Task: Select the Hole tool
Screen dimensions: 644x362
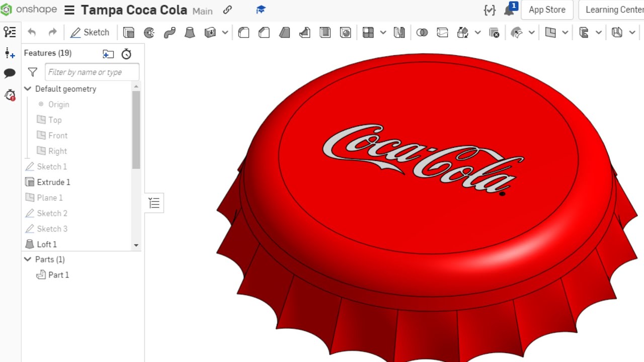Action: coord(346,33)
